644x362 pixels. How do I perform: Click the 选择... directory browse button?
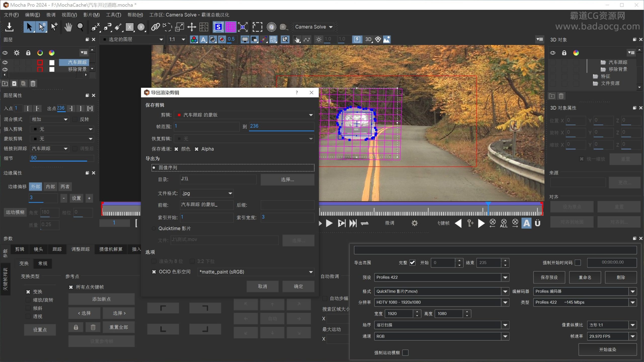tap(287, 180)
